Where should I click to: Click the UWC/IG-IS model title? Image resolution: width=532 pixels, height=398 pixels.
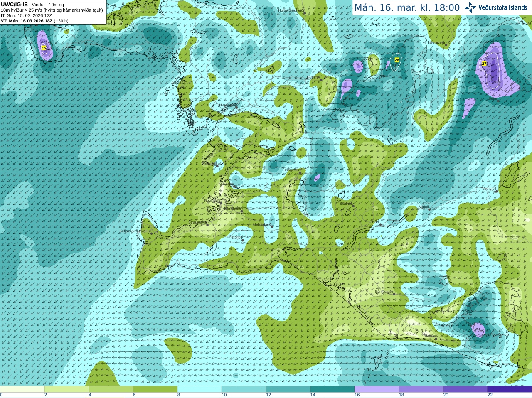(x=14, y=4)
